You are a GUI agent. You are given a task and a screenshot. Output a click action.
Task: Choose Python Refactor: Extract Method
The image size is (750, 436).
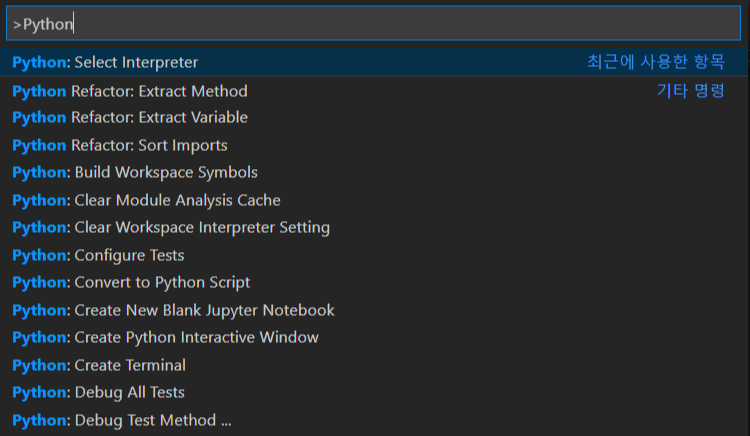click(x=130, y=90)
